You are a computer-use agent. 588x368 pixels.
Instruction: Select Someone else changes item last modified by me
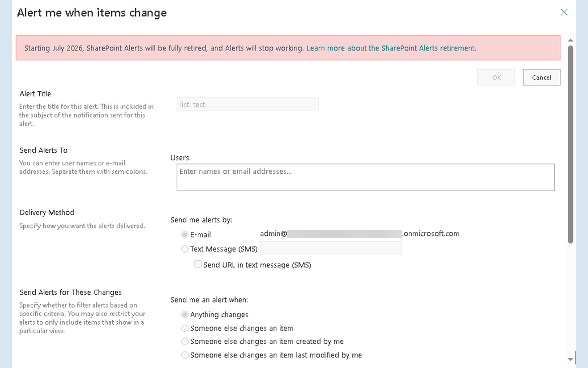pos(185,355)
